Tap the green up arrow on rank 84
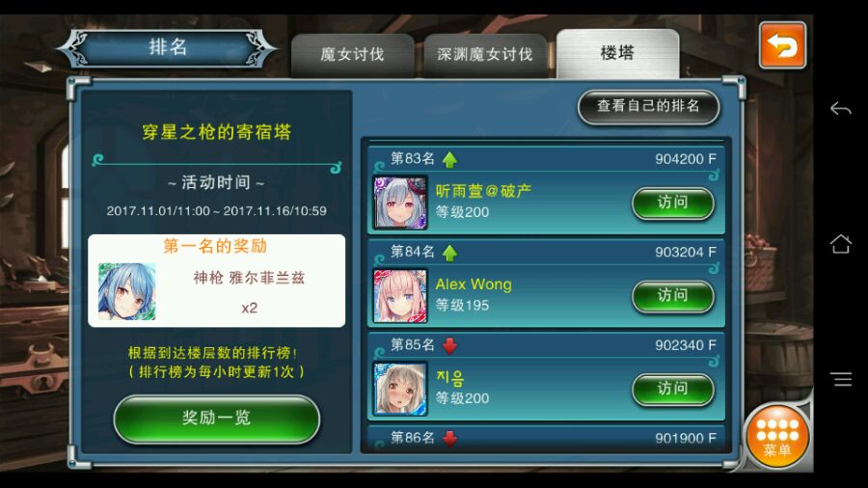868x488 pixels. (x=449, y=253)
